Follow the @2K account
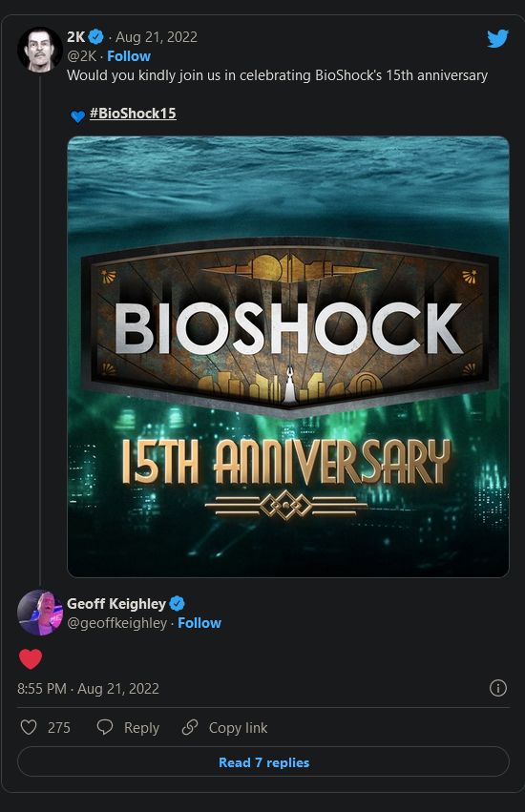525x812 pixels. pyautogui.click(x=129, y=56)
